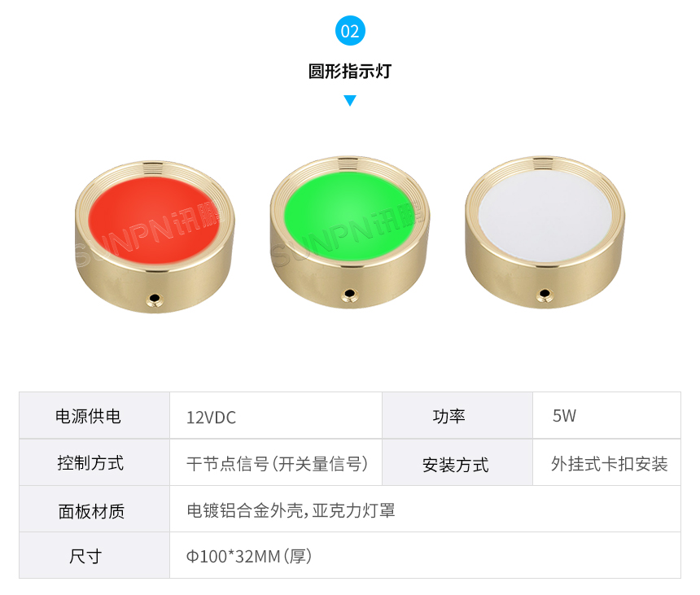Click the 功率 table label
The width and height of the screenshot is (700, 595).
pyautogui.click(x=449, y=416)
